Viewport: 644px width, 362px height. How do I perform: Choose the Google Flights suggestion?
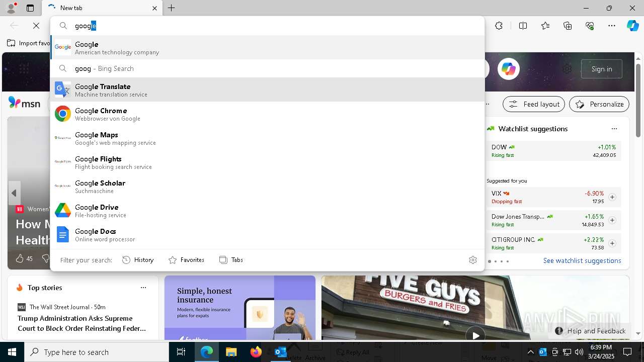coord(267,162)
